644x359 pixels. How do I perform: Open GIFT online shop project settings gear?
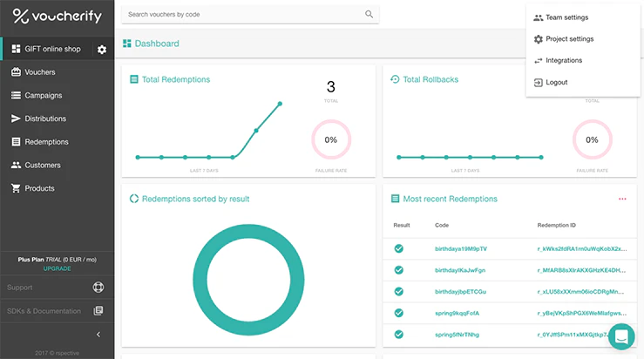102,50
